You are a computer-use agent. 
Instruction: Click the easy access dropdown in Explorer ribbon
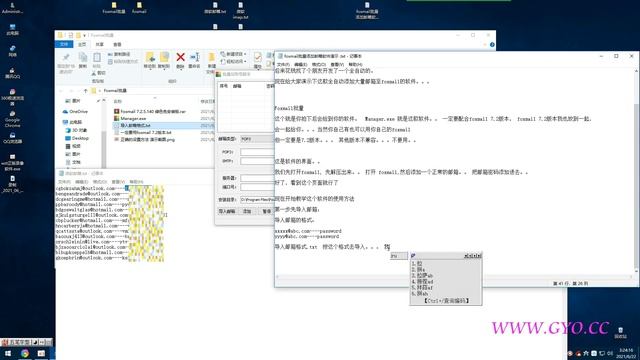[x=234, y=62]
